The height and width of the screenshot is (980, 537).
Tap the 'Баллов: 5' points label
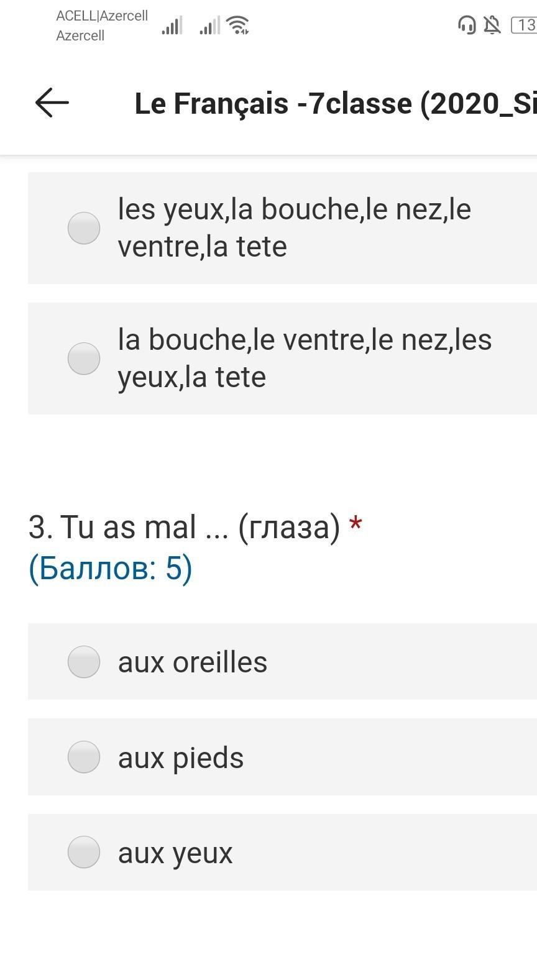click(111, 568)
